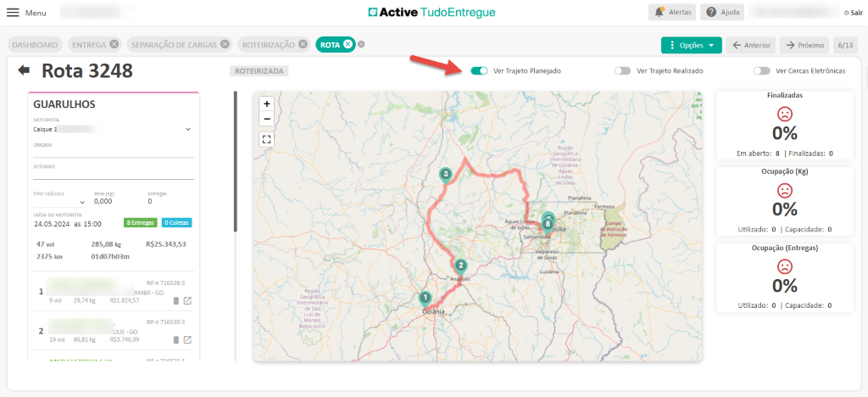The height and width of the screenshot is (397, 868).
Task: Click the R$25.343,53 total value
Action: [165, 244]
